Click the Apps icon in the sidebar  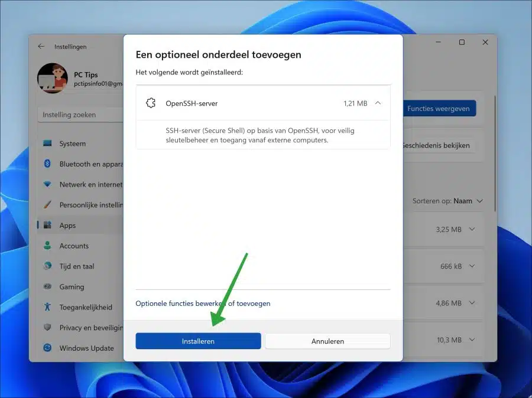pos(47,225)
